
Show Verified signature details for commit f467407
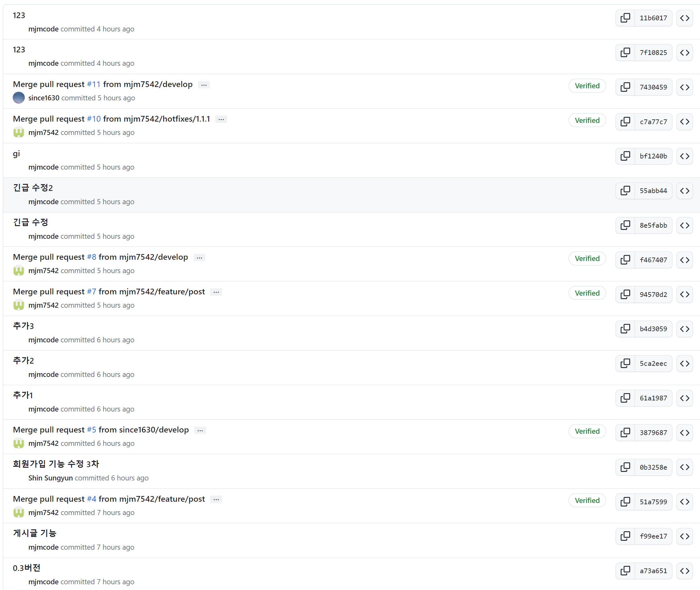[587, 258]
